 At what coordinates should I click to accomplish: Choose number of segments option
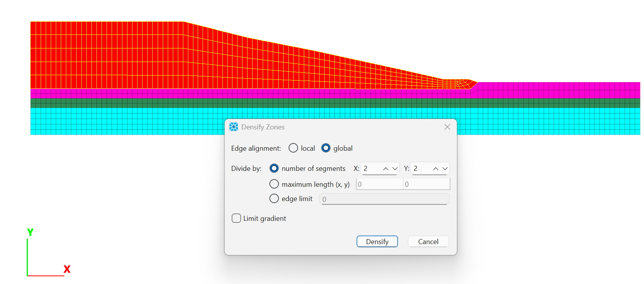point(274,168)
